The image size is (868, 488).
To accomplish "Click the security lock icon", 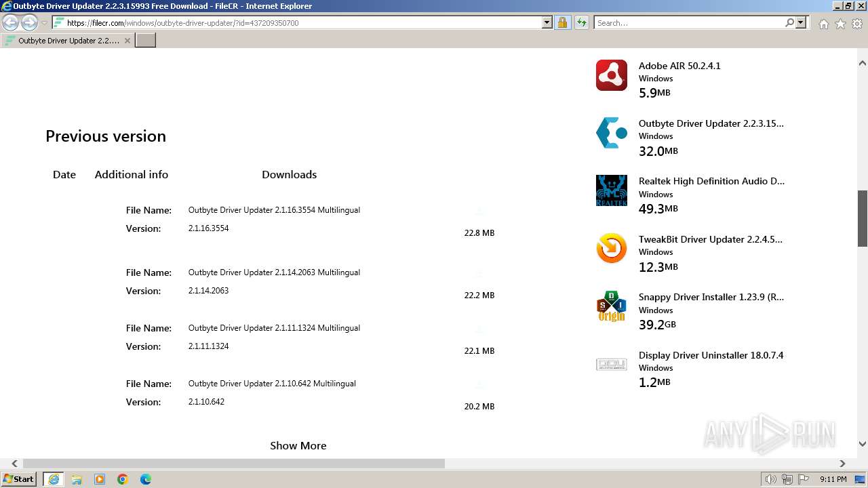I will click(562, 22).
